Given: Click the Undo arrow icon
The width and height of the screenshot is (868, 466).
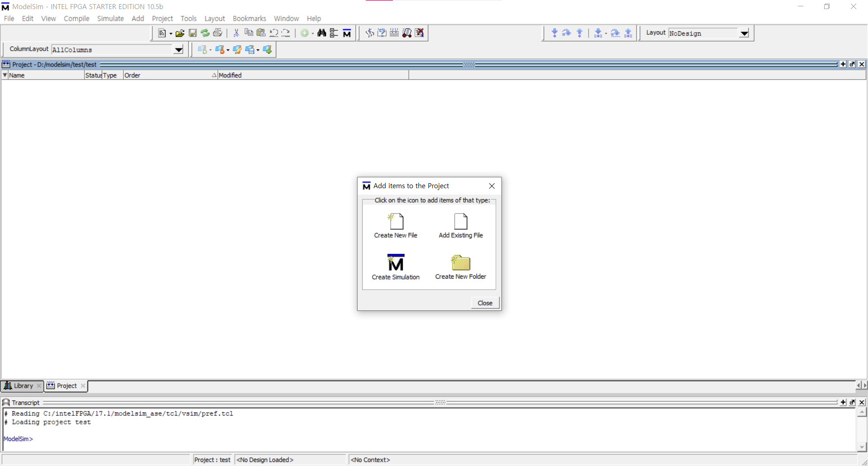Looking at the screenshot, I should tap(274, 33).
